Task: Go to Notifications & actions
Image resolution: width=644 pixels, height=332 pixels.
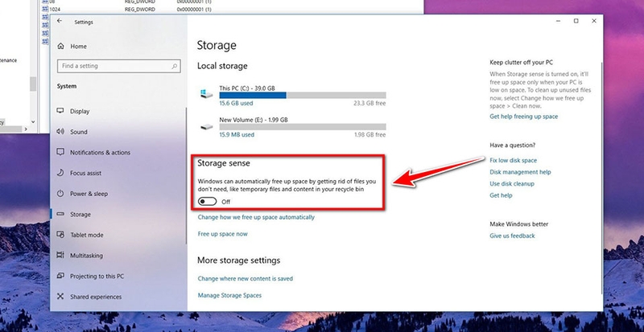Action: tap(100, 152)
